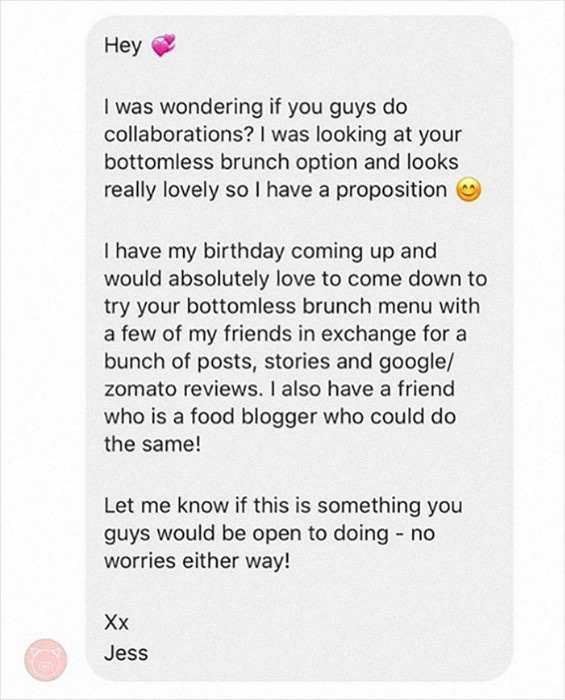
Task: Open the sender's pink pig avatar
Action: (46, 660)
